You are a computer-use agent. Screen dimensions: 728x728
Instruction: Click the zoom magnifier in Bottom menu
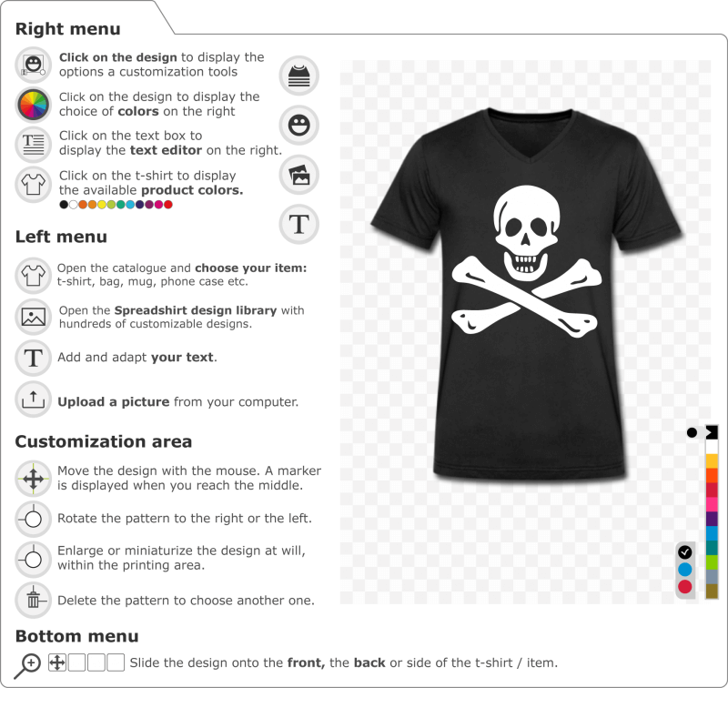pyautogui.click(x=27, y=666)
